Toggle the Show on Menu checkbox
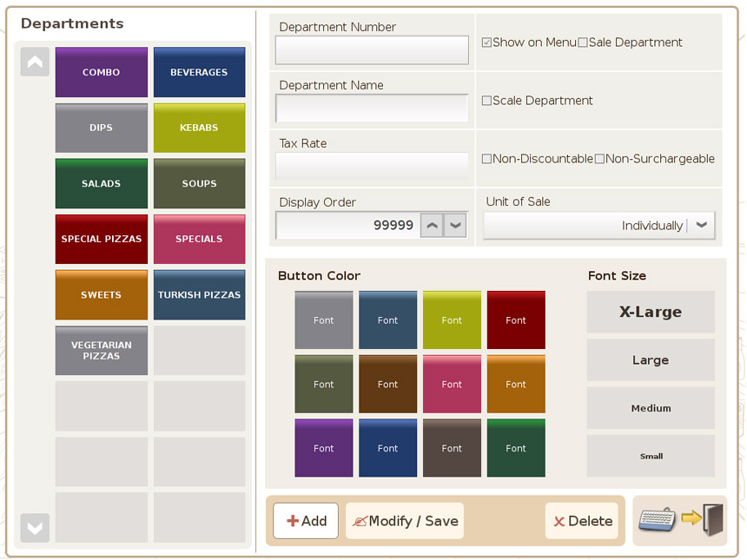This screenshot has height=560, width=747. 486,43
